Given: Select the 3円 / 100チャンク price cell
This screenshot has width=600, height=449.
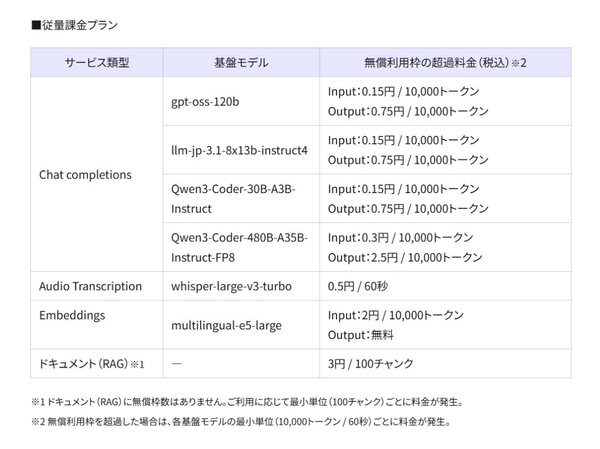Looking at the screenshot, I should pyautogui.click(x=370, y=363).
